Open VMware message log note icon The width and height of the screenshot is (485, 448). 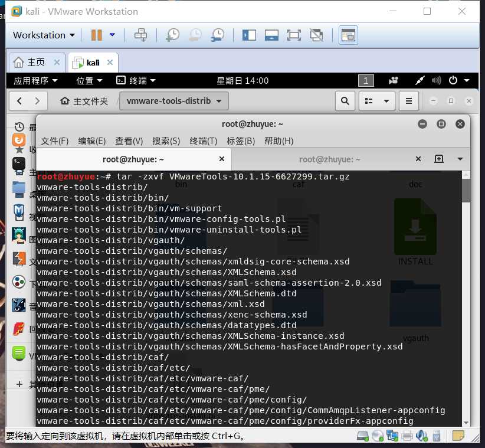(x=458, y=436)
